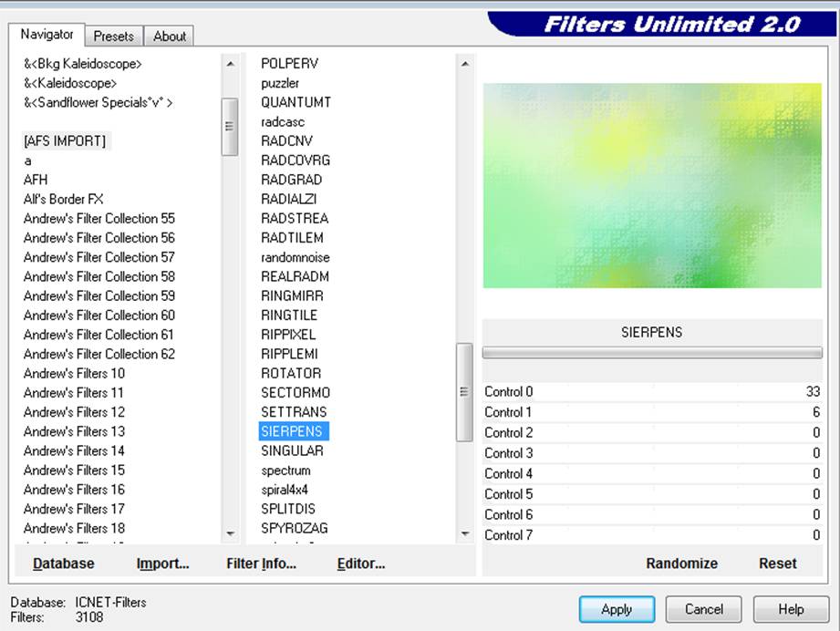Viewport: 840px width, 631px height.
Task: Reset the filter controls
Action: 777,564
